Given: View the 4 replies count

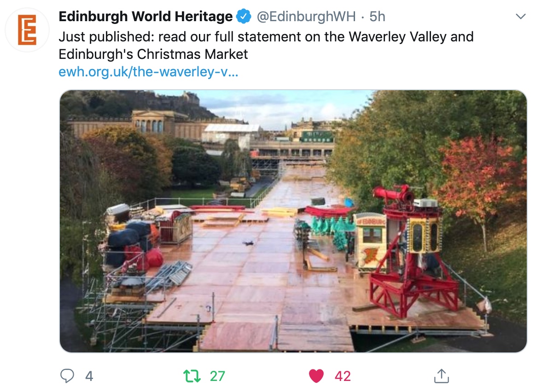Looking at the screenshot, I should coord(89,376).
